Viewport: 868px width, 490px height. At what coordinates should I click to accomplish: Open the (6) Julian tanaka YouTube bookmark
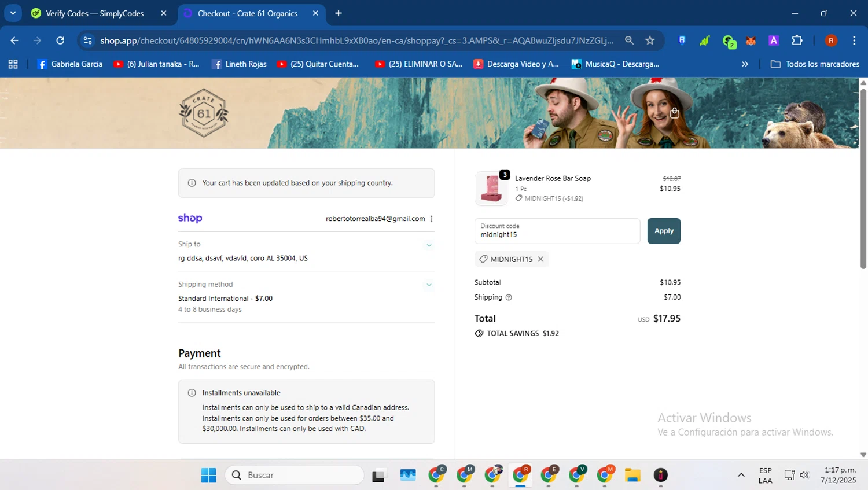click(156, 64)
